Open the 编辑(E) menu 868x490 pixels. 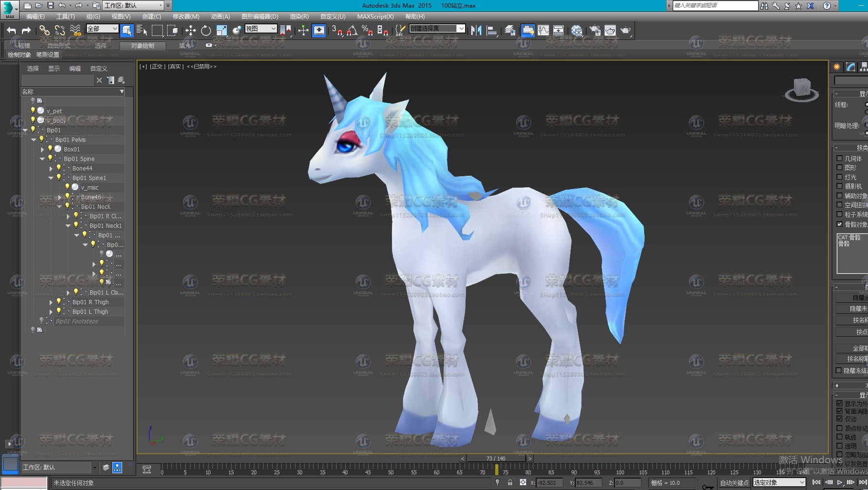click(x=35, y=16)
